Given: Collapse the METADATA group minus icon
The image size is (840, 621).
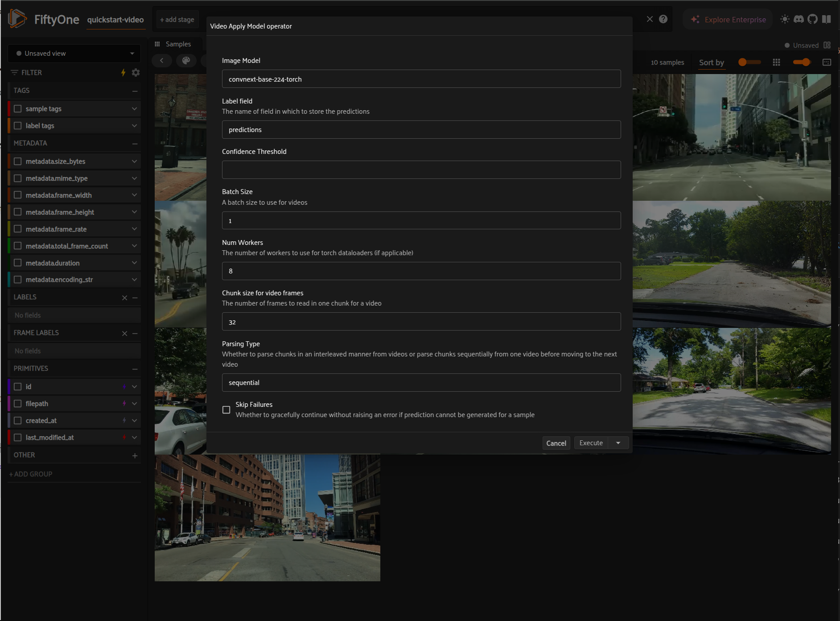Looking at the screenshot, I should [x=135, y=144].
